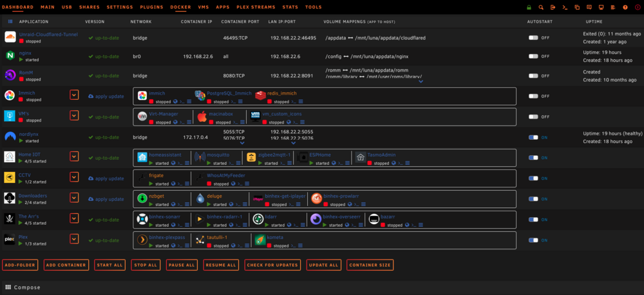Image resolution: width=644 pixels, height=295 pixels.
Task: Go to the Shares tab
Action: point(89,7)
